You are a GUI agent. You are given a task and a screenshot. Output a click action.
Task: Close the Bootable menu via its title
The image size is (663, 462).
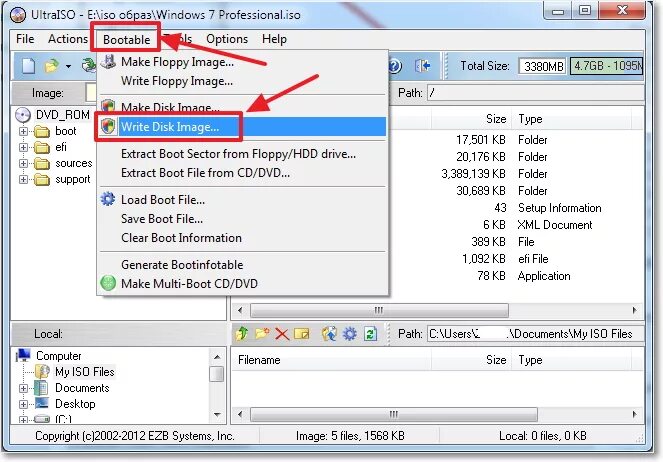pyautogui.click(x=126, y=39)
